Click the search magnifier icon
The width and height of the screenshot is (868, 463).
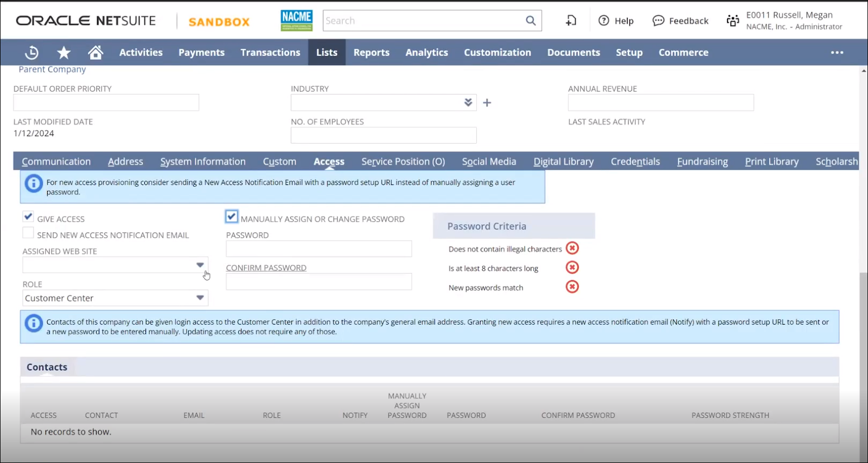click(x=531, y=21)
